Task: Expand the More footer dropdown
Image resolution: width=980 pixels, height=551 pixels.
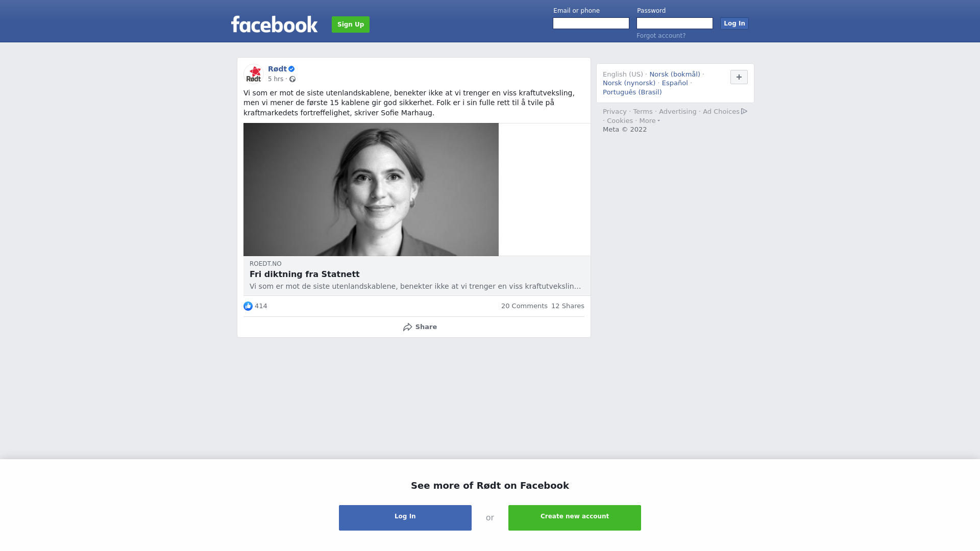Action: pyautogui.click(x=649, y=121)
